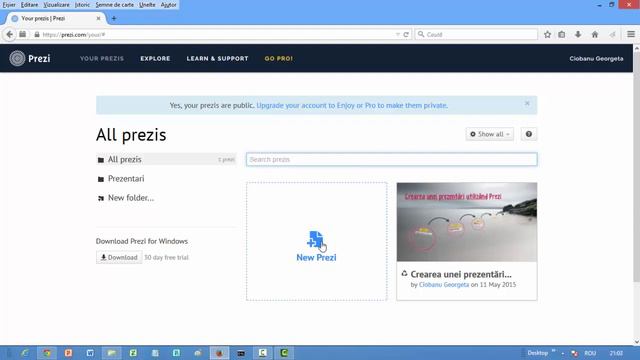The height and width of the screenshot is (360, 640).
Task: Click the Prezi logo in the header
Action: (x=30, y=58)
